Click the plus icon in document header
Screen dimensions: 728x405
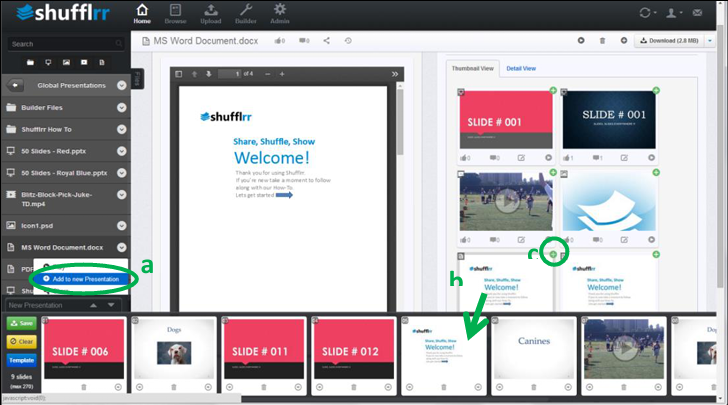[x=624, y=41]
